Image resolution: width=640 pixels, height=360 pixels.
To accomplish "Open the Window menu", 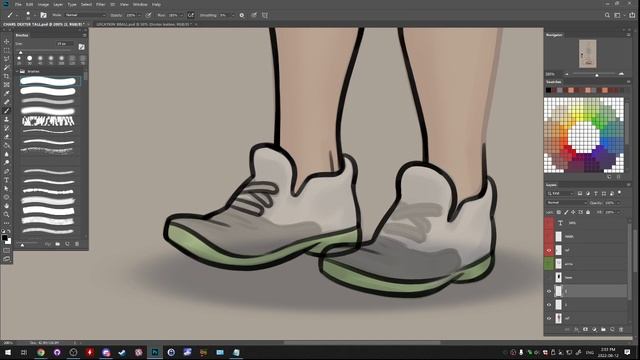I will (x=140, y=4).
